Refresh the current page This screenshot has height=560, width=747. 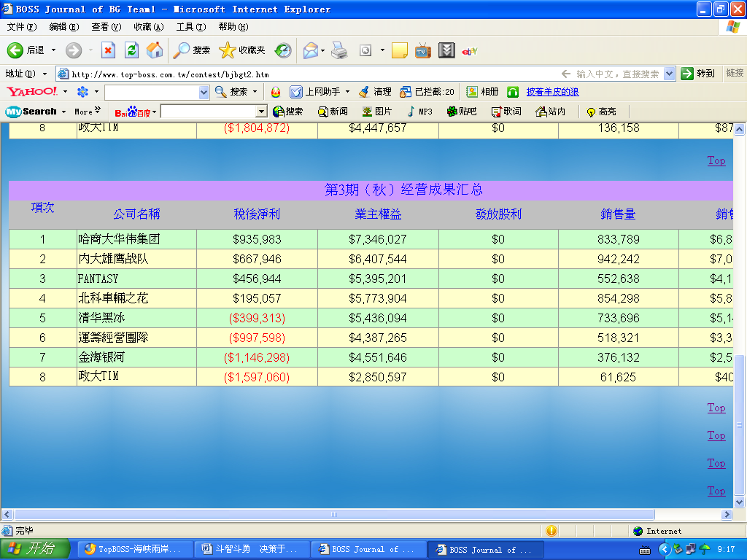tap(131, 50)
